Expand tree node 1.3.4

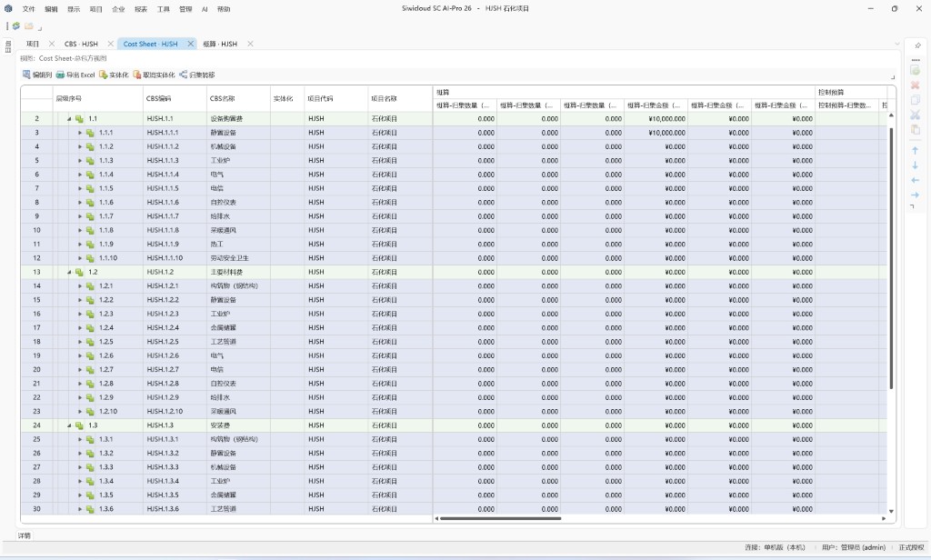80,481
